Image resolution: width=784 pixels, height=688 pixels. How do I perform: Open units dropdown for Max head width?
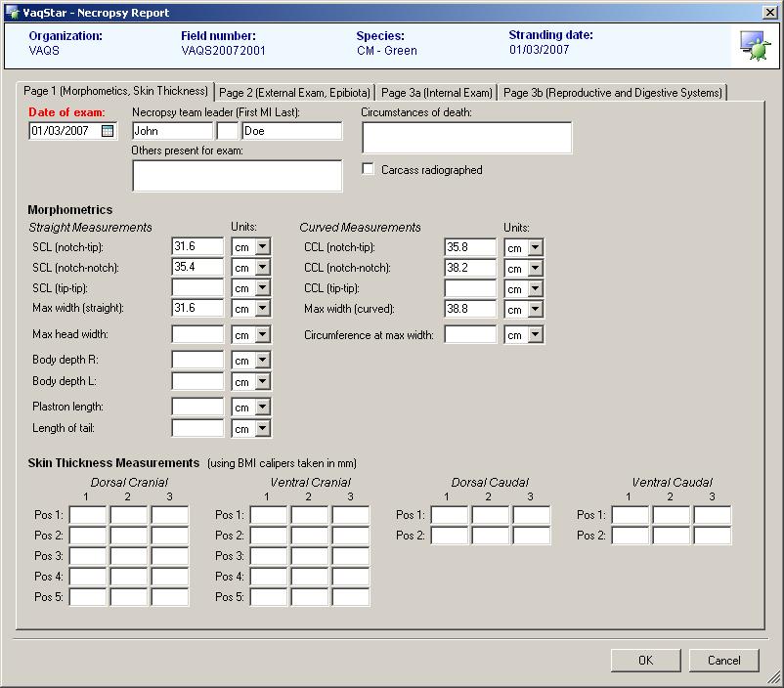(261, 335)
